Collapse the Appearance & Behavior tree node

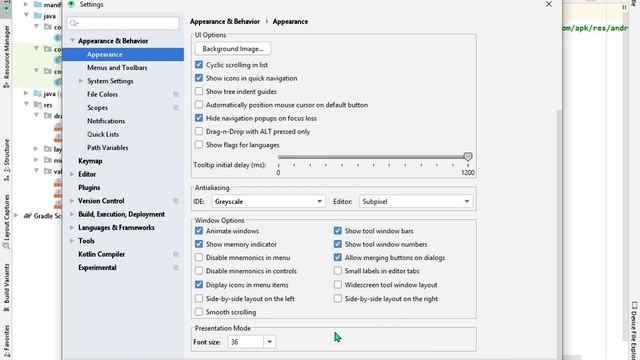coord(72,41)
